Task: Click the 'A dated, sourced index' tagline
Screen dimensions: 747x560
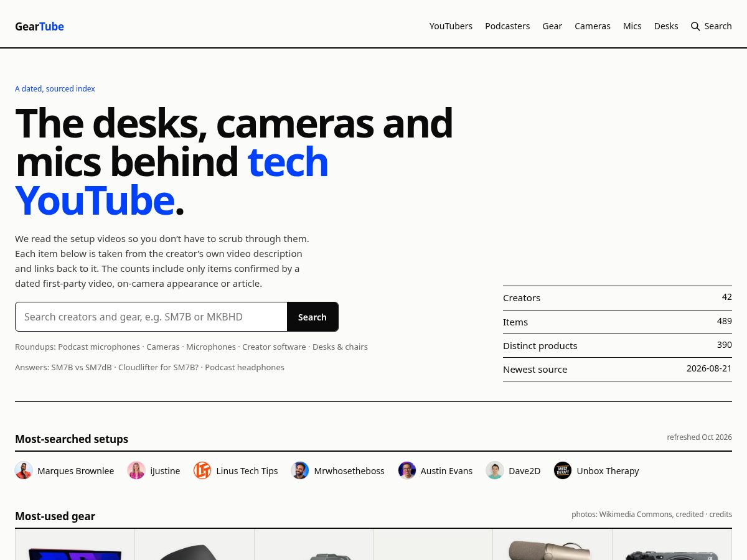Action: click(55, 88)
